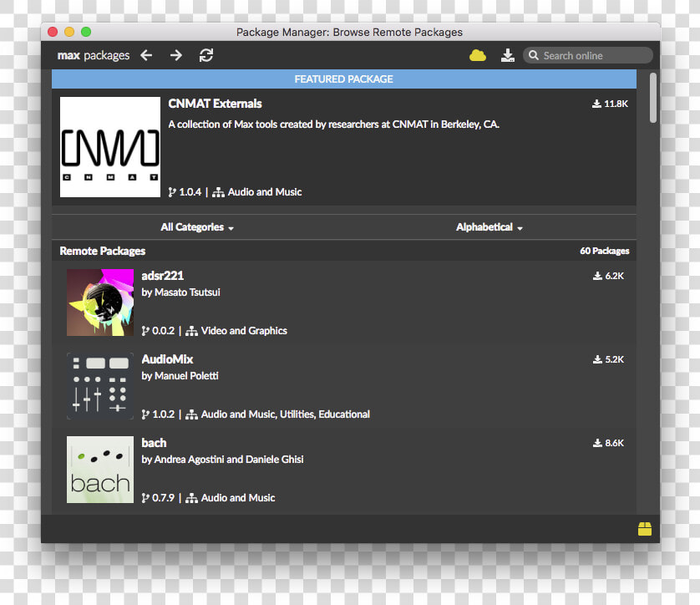Screen dimensions: 700x605
Task: Refresh the remote package list
Action: (205, 55)
